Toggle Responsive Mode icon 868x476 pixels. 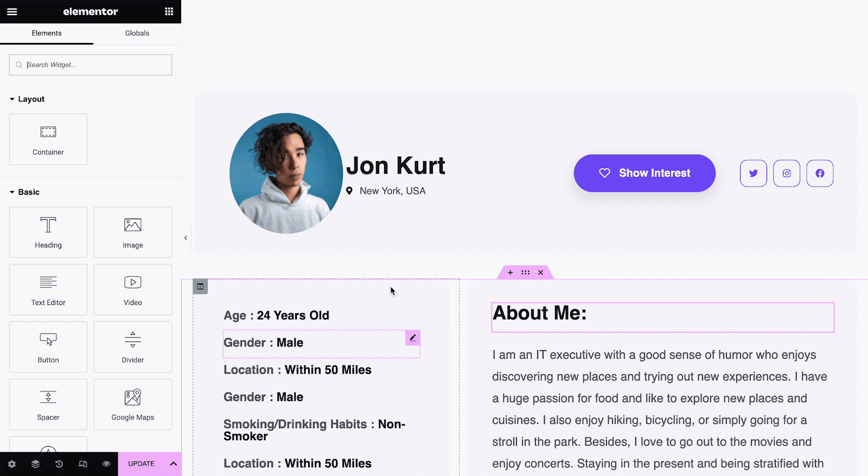(x=82, y=464)
